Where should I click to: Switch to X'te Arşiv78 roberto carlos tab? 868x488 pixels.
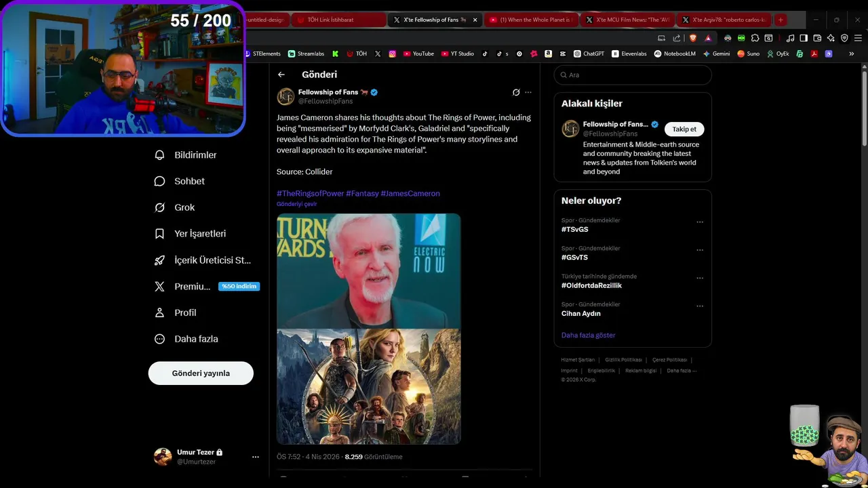click(724, 20)
